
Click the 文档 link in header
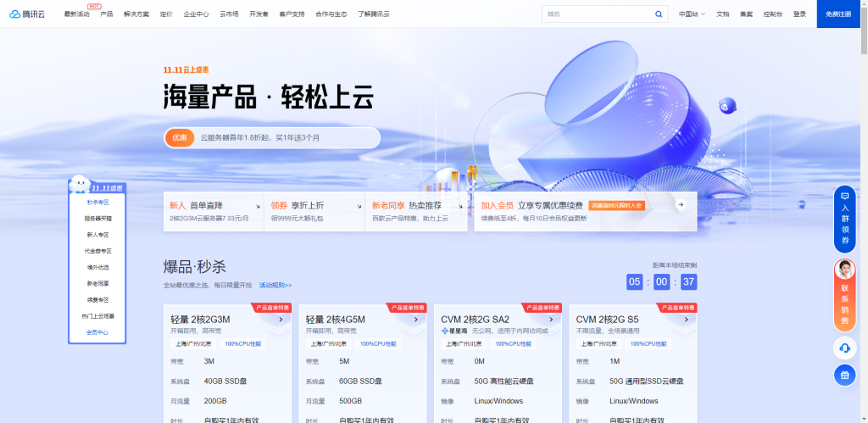[x=722, y=14]
